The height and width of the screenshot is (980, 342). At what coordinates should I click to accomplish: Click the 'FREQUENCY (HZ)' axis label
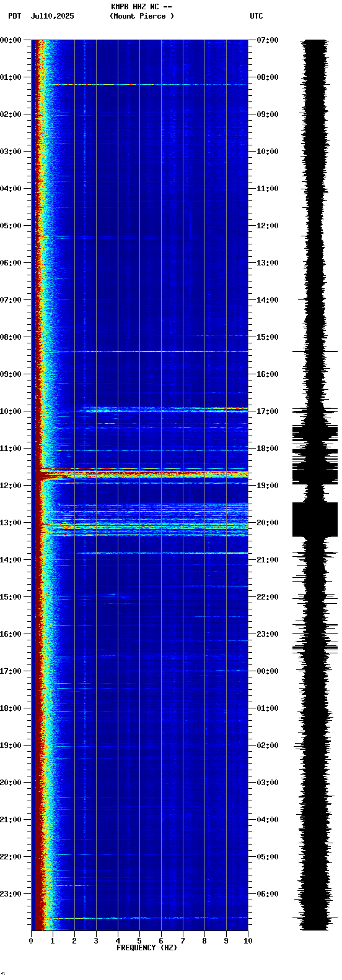pyautogui.click(x=147, y=948)
